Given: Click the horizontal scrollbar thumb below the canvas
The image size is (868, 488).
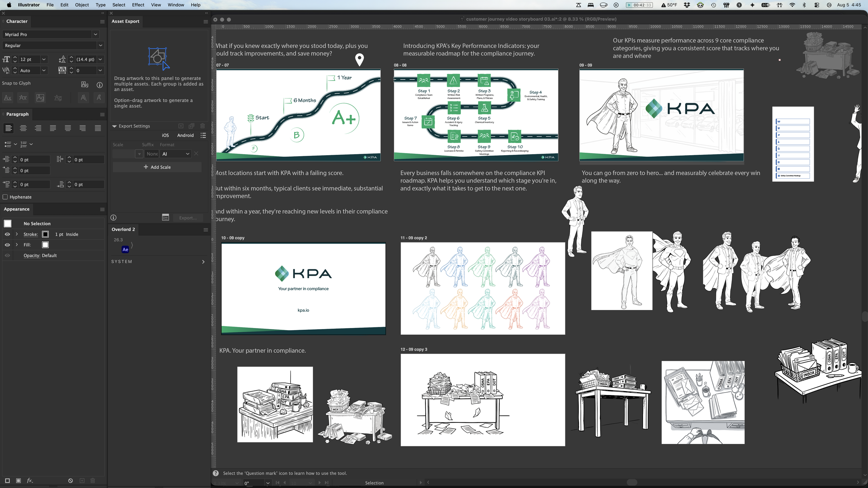Looking at the screenshot, I should coord(632,482).
